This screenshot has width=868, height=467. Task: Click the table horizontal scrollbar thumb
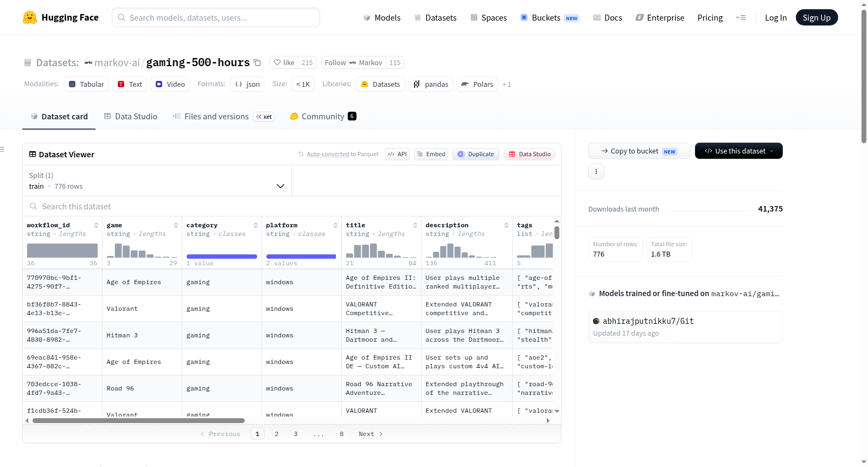click(138, 420)
